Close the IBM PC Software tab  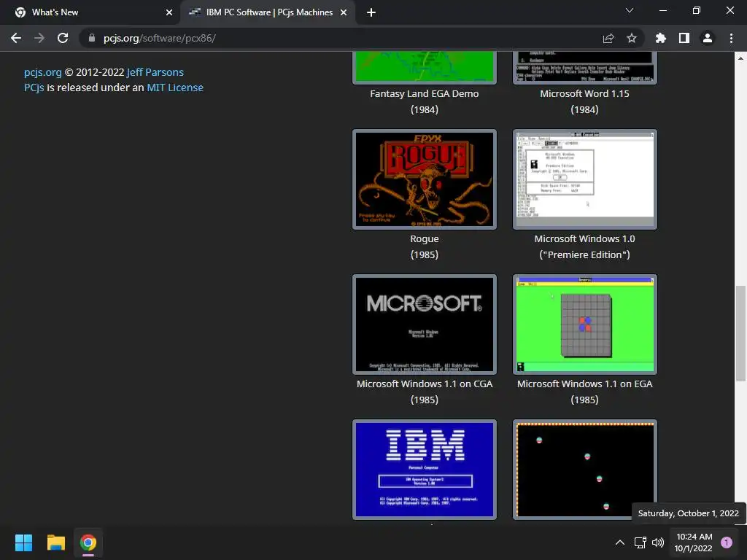pos(344,12)
